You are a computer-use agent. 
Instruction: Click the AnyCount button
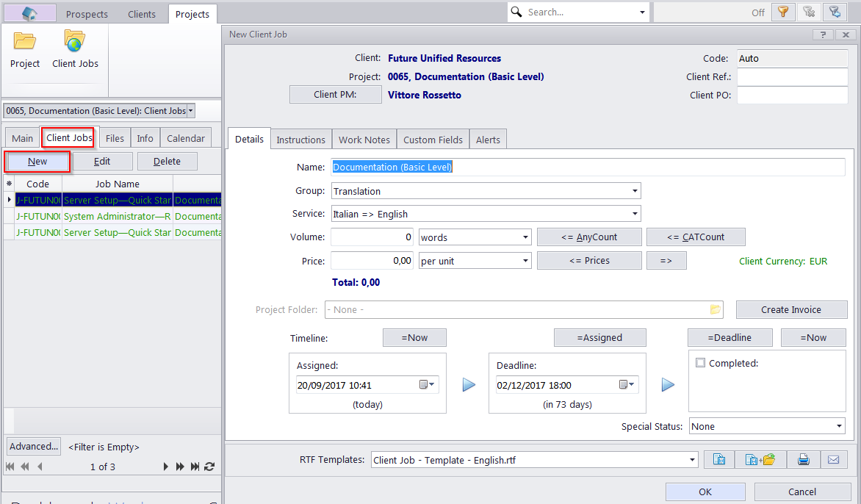pyautogui.click(x=589, y=237)
